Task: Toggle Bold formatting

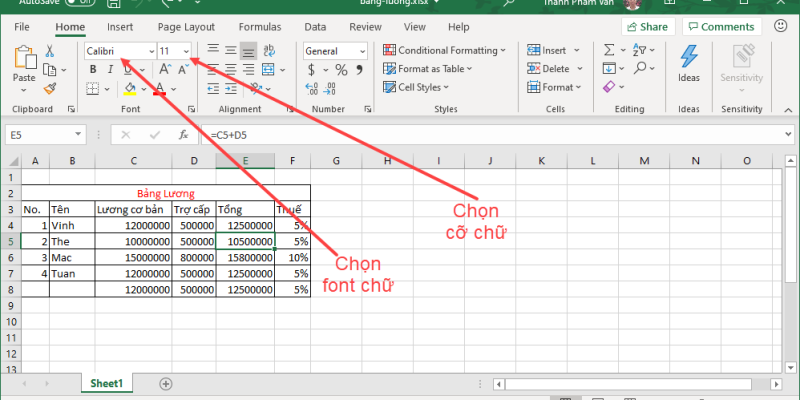Action: (94, 69)
